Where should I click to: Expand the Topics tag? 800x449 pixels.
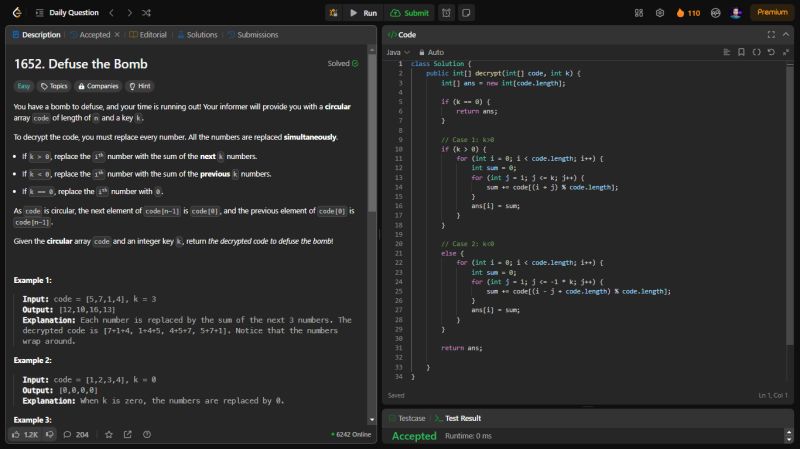coord(54,86)
